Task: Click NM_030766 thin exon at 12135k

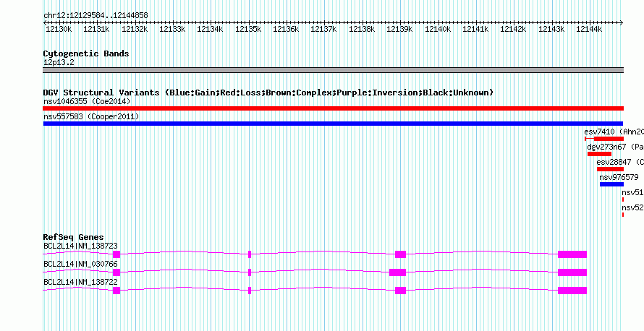Action: (x=250, y=272)
